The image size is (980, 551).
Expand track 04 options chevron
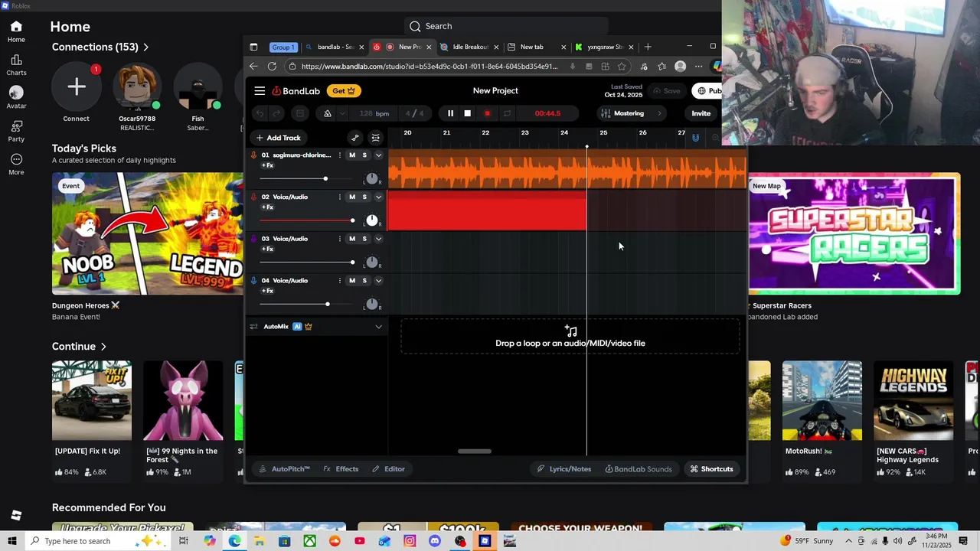point(378,281)
